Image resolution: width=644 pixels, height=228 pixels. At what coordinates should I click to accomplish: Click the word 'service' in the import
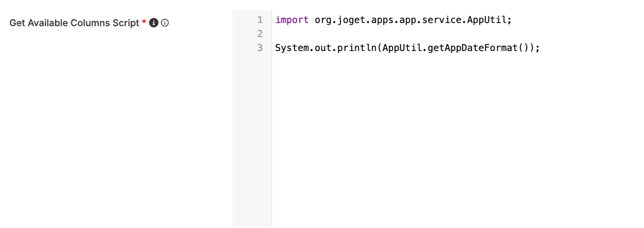[x=442, y=20]
